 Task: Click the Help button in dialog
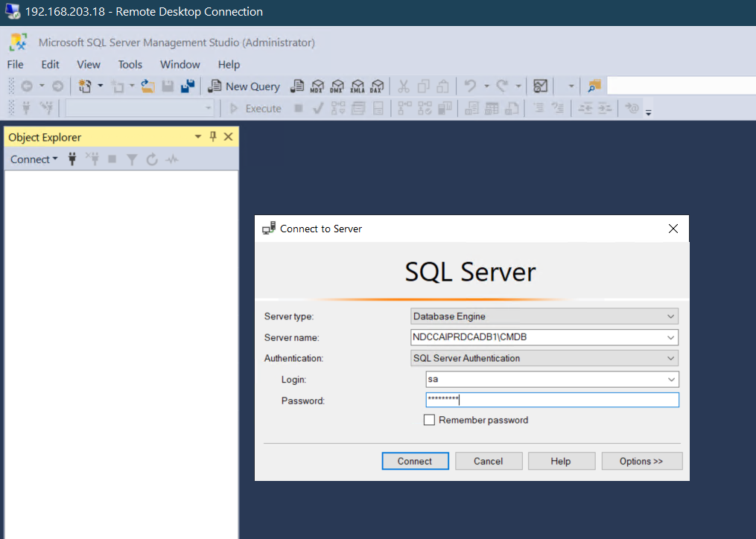click(x=561, y=461)
